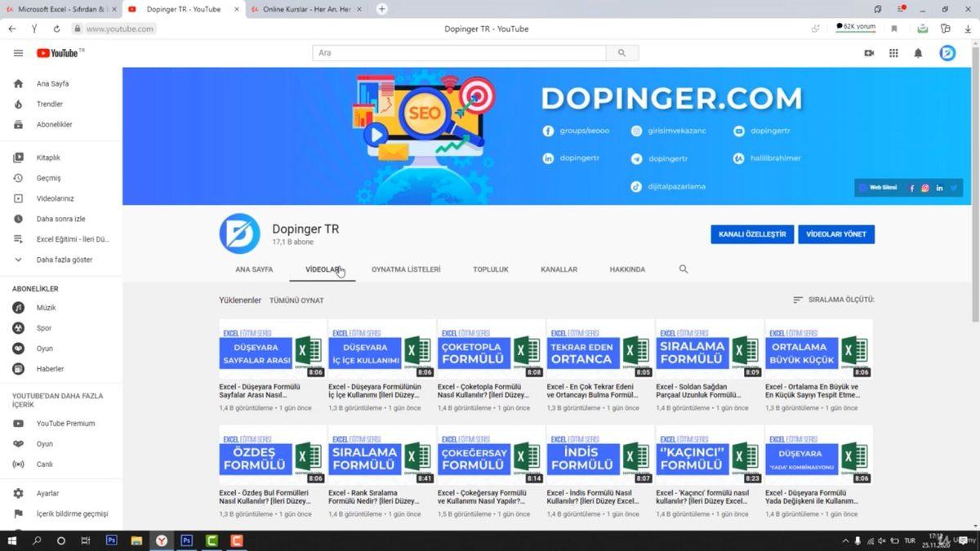Open the create video camera icon
Viewport: 980px width, 551px height.
(x=869, y=53)
